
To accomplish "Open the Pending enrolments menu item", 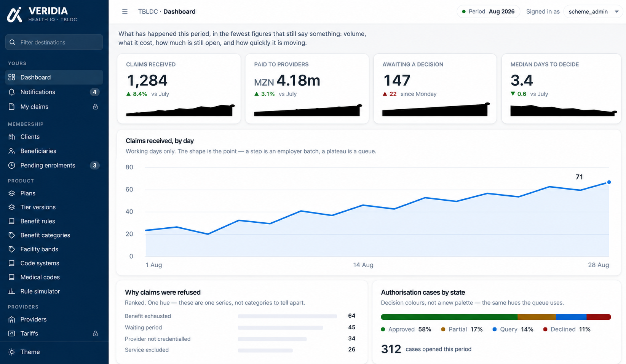I will pos(54,165).
